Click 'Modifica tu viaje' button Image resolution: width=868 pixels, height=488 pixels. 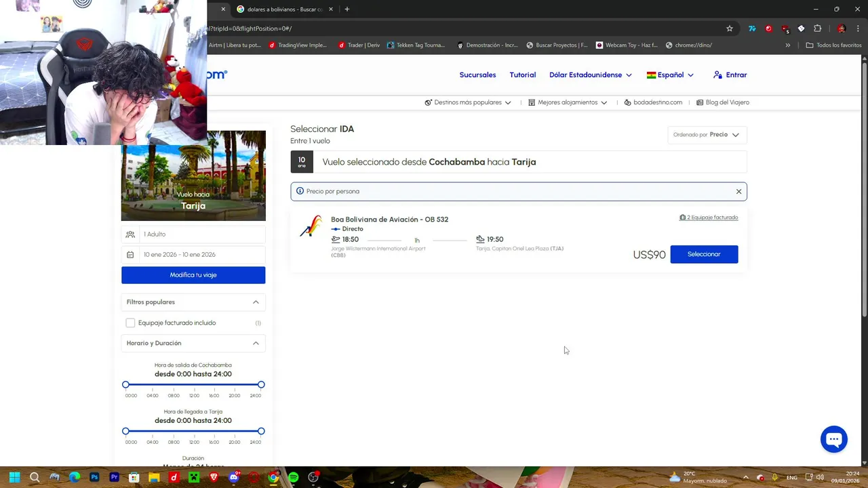tap(193, 275)
